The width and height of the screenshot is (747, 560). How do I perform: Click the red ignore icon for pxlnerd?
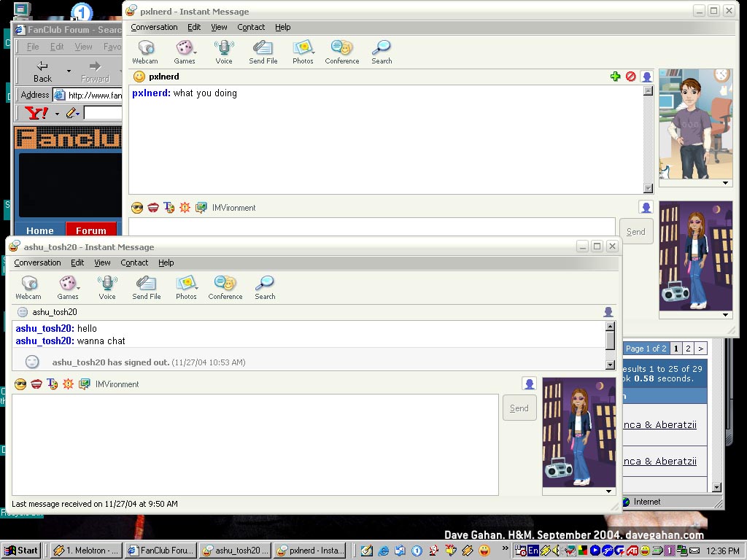click(630, 77)
